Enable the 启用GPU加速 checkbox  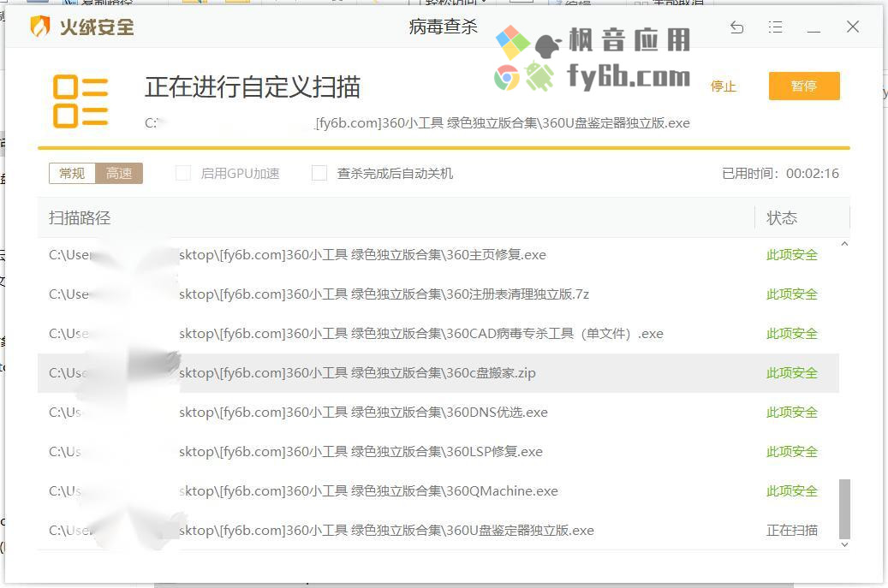coord(183,173)
